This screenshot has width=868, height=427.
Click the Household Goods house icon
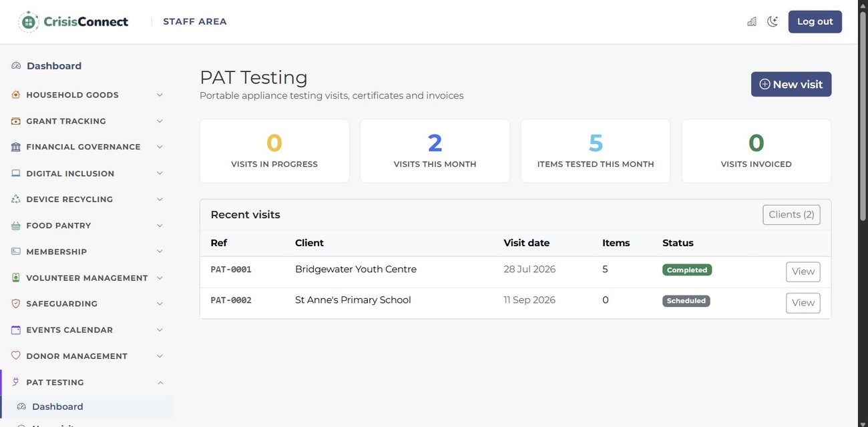point(16,95)
